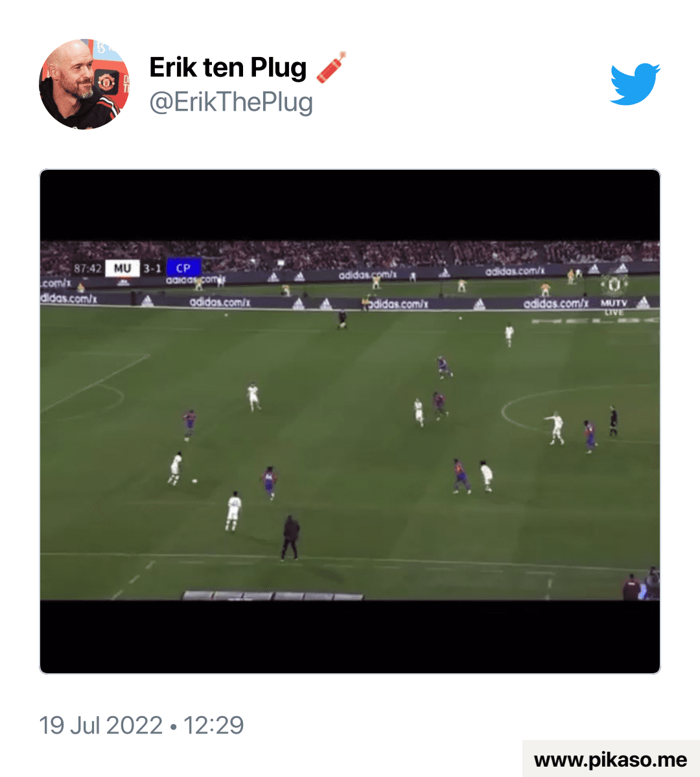700x777 pixels.
Task: Click the Erik ten Plug display name
Action: tap(228, 67)
